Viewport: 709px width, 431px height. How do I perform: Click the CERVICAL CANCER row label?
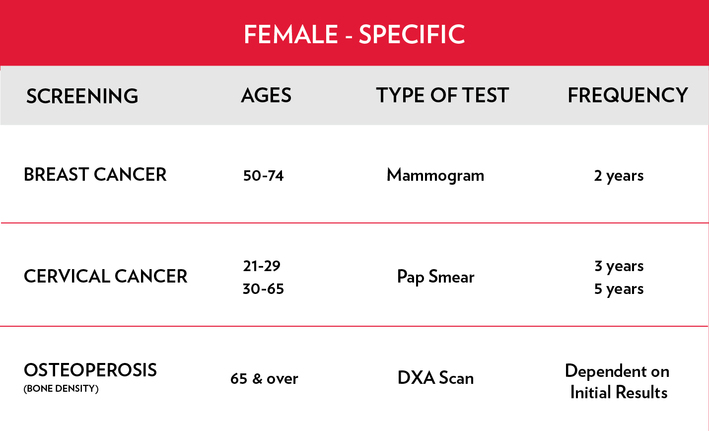click(x=105, y=276)
